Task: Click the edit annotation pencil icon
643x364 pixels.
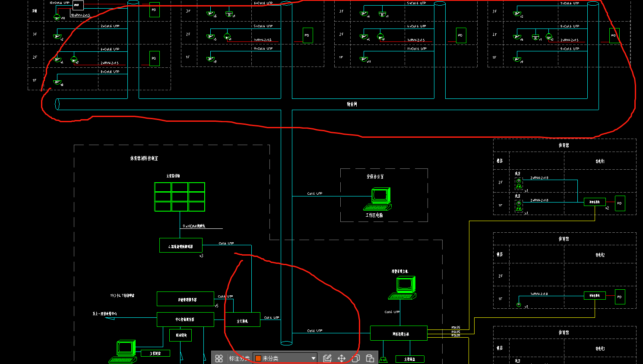Action: click(327, 358)
